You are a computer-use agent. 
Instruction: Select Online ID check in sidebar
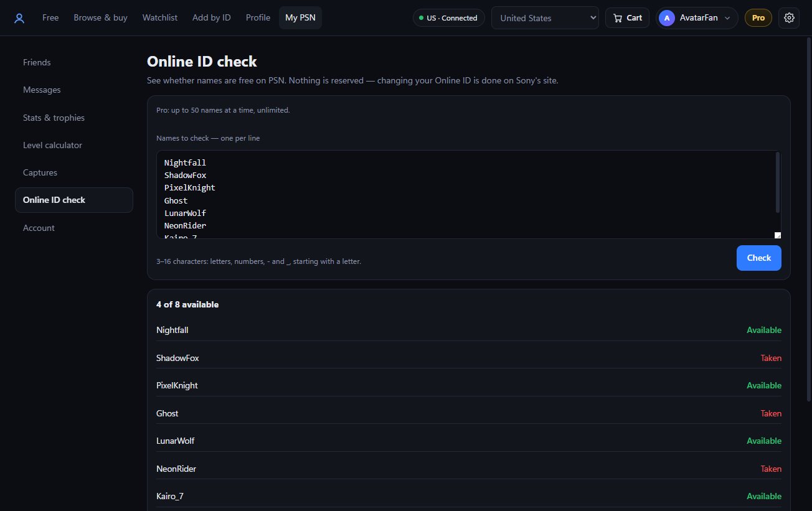pyautogui.click(x=74, y=200)
